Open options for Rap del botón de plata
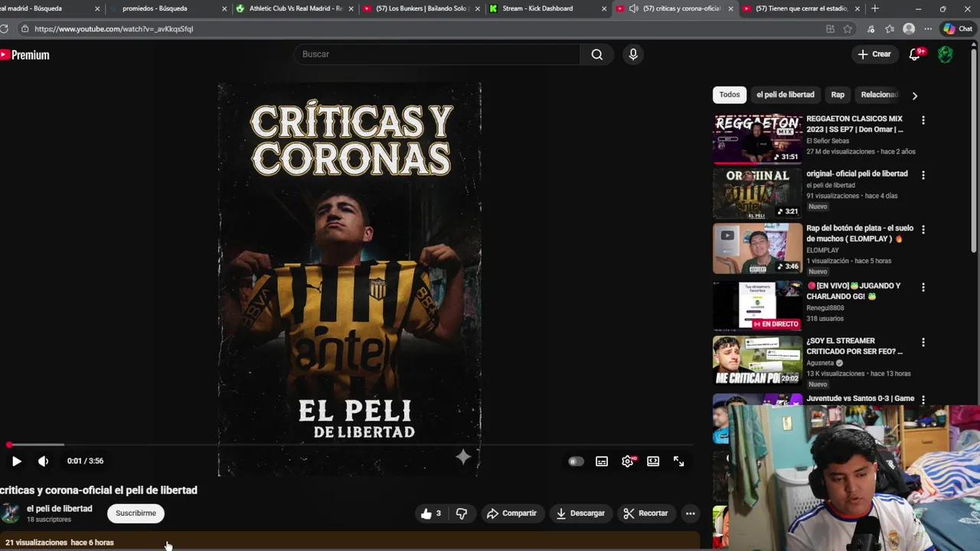Viewport: 980px width, 551px height. tap(923, 230)
